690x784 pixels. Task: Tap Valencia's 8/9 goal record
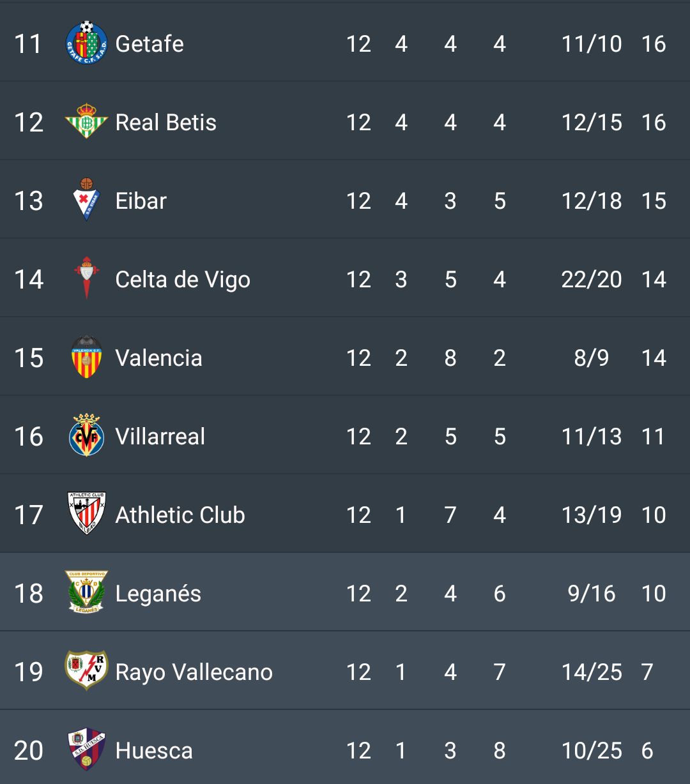(591, 358)
